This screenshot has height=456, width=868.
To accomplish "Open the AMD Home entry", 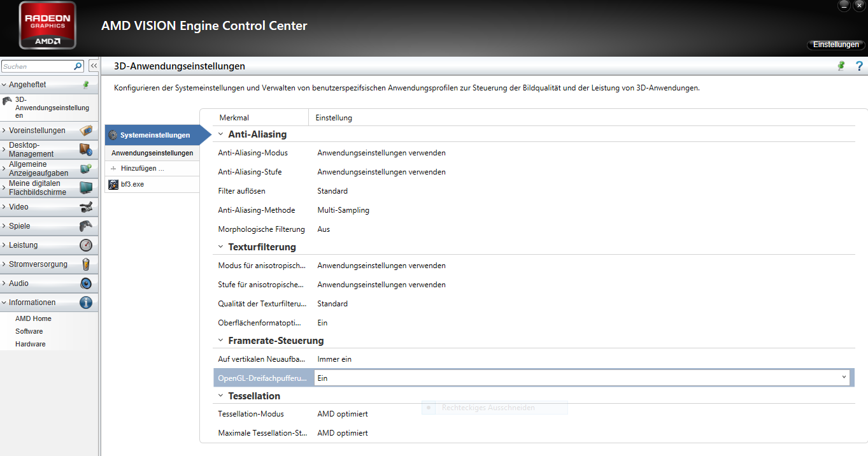I will point(33,318).
